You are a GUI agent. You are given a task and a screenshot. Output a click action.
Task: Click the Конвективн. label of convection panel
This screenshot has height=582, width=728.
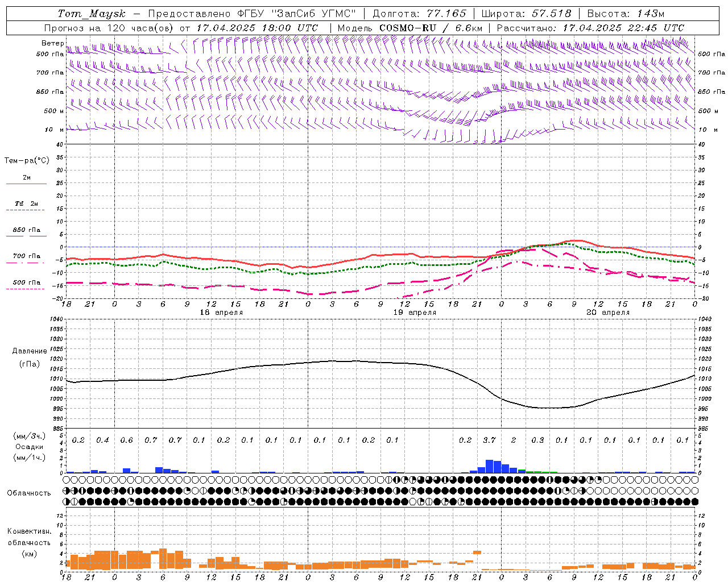tap(29, 531)
